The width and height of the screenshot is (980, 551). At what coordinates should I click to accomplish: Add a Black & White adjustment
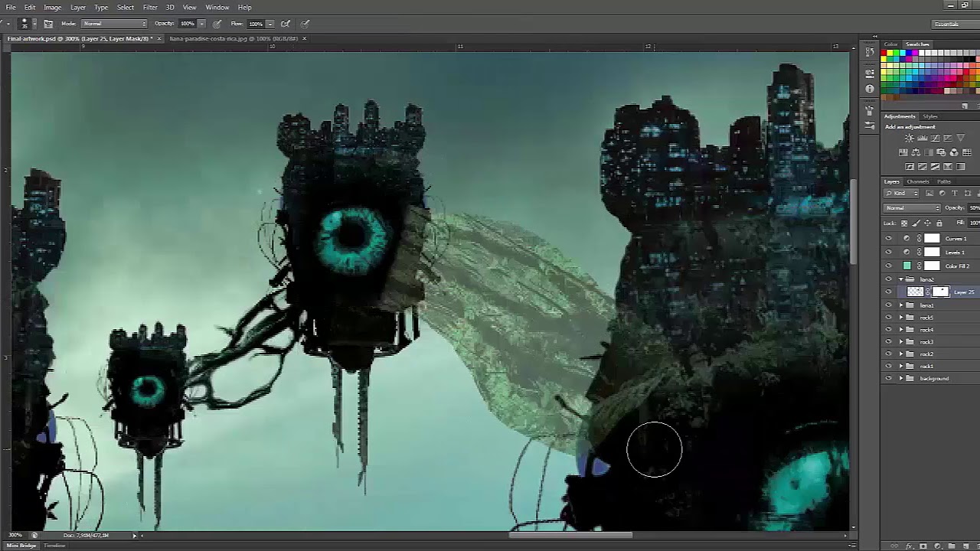click(929, 152)
